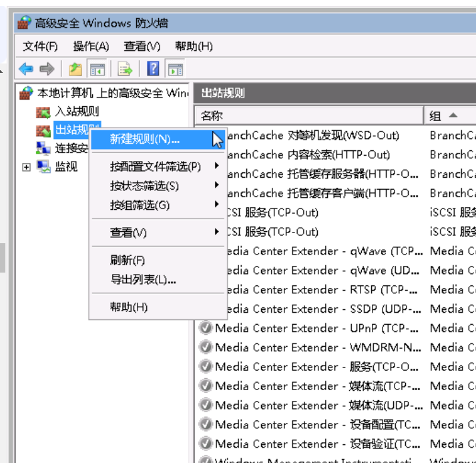
Task: Click the 名称 column header
Action: [309, 116]
